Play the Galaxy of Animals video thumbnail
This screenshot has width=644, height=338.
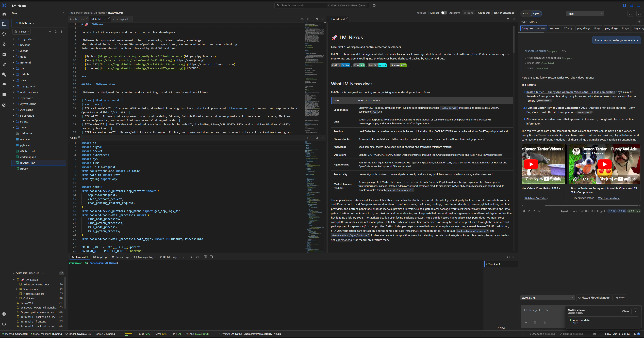coord(604,164)
